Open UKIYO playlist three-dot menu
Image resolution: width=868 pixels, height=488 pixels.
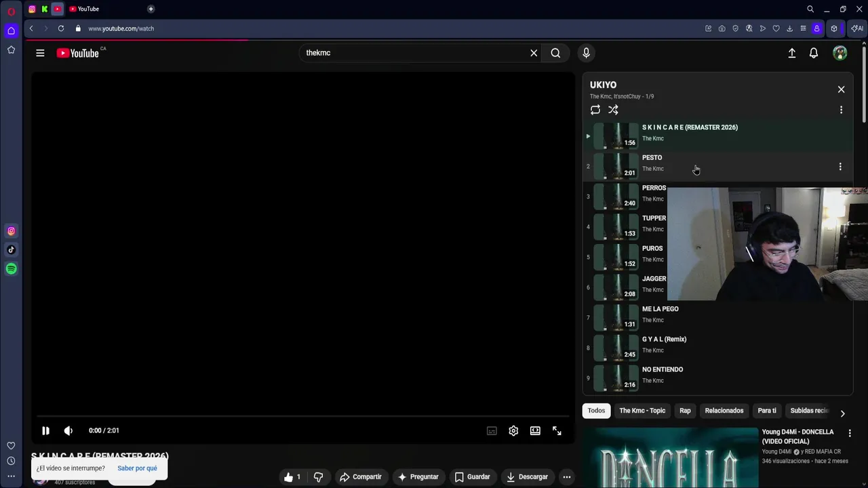pos(841,110)
